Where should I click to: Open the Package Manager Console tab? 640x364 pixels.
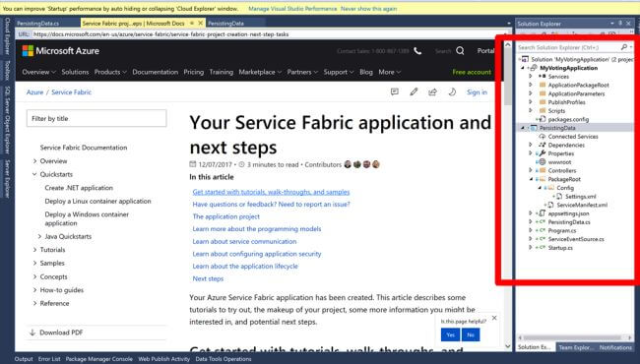(99, 359)
